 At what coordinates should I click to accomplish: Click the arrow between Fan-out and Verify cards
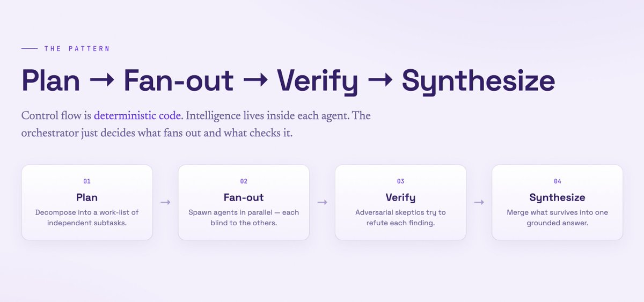coord(322,202)
